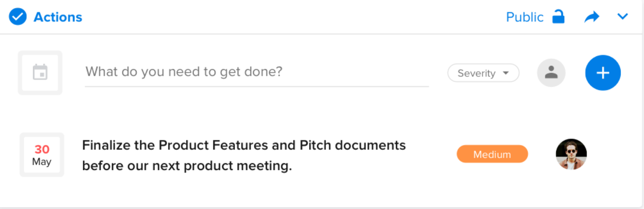
Task: Click the Severity dropdown caret arrow
Action: coord(506,73)
